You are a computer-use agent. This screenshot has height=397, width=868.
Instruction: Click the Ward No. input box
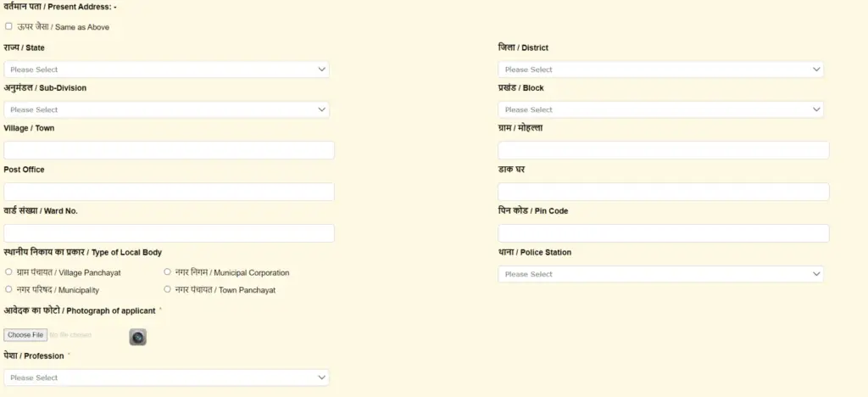[169, 233]
